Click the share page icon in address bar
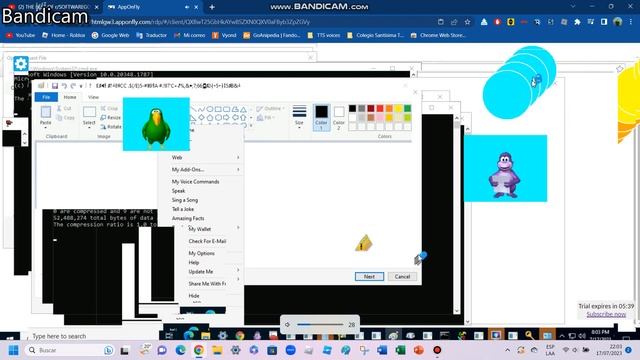 pyautogui.click(x=454, y=22)
